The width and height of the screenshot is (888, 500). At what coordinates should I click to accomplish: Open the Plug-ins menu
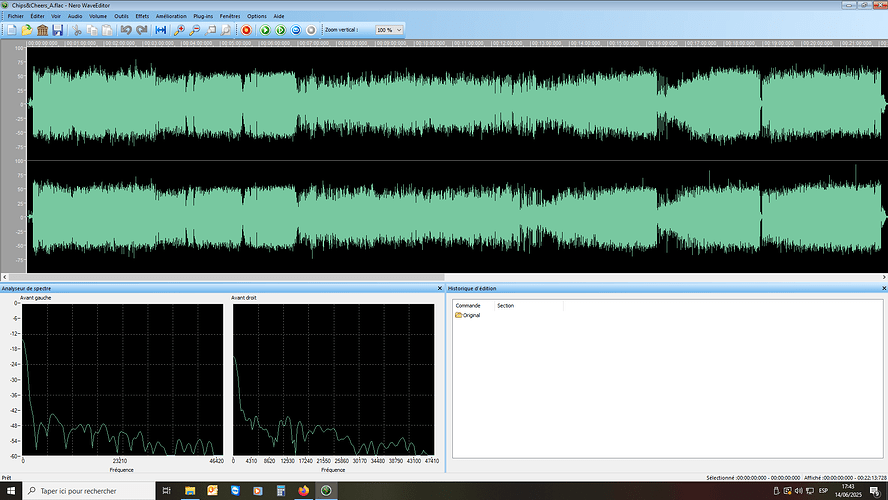(203, 16)
